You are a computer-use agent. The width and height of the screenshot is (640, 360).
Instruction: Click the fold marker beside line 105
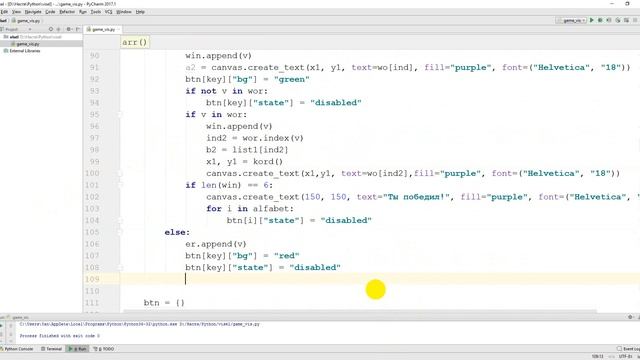pyautogui.click(x=120, y=232)
